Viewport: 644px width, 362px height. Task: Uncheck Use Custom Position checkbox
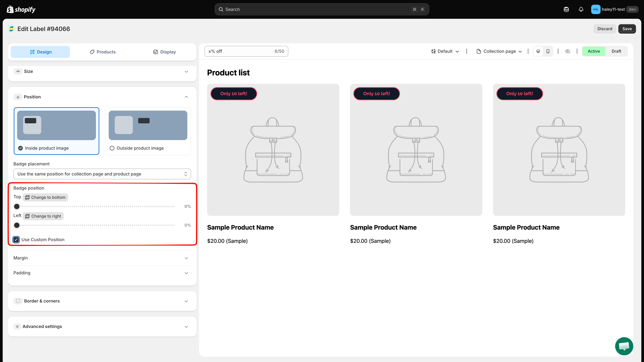pyautogui.click(x=16, y=240)
